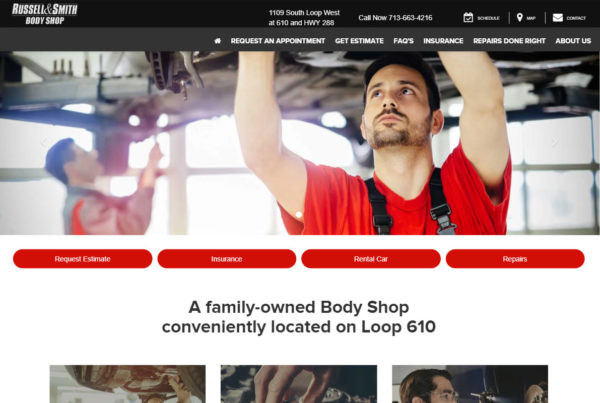The height and width of the screenshot is (403, 600).
Task: Open Repairs Done Right menu item
Action: [x=509, y=41]
